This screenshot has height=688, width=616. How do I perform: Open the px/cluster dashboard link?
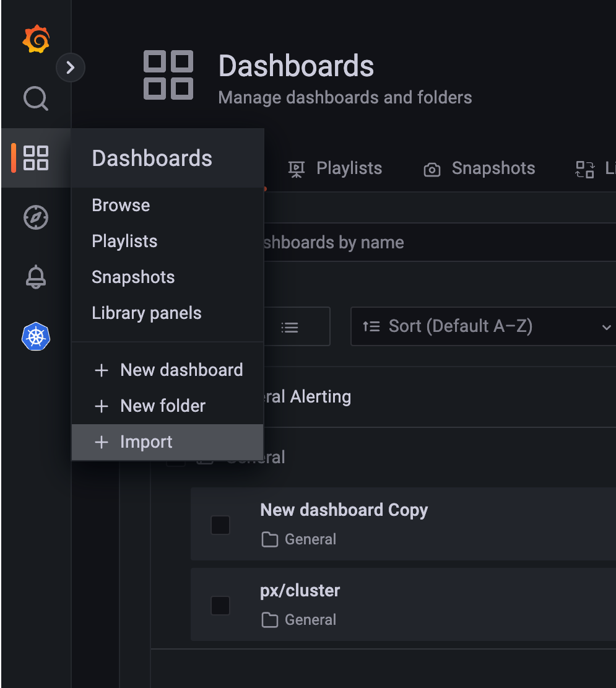(300, 590)
